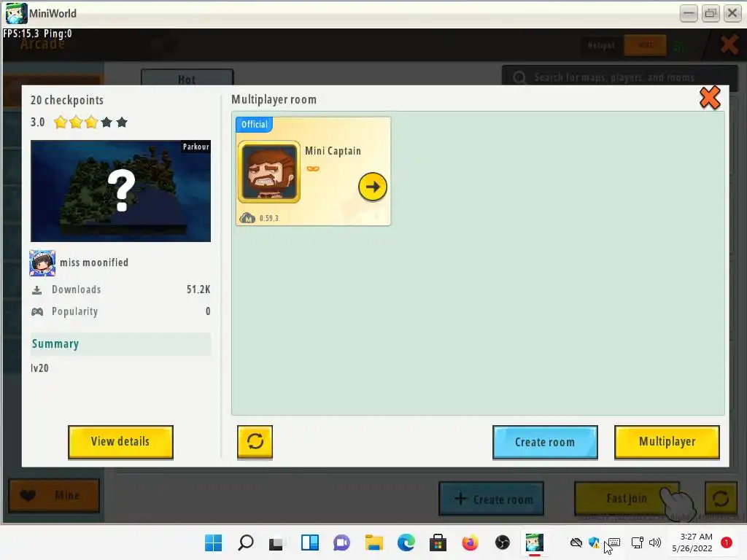Click the background Fast join button
Screen dimensions: 747x560
click(x=627, y=498)
